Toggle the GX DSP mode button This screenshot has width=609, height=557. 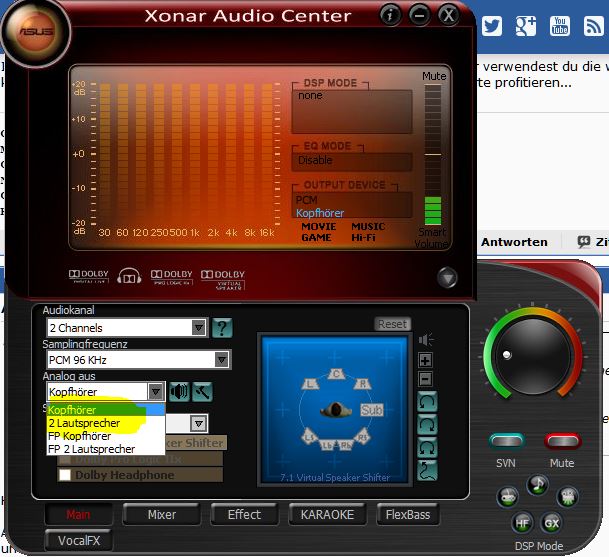551,523
